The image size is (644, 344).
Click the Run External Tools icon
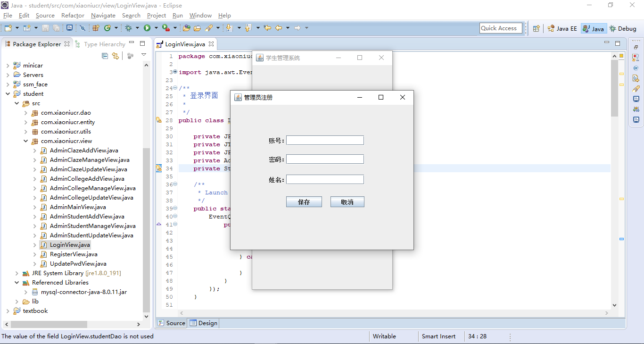pos(165,28)
